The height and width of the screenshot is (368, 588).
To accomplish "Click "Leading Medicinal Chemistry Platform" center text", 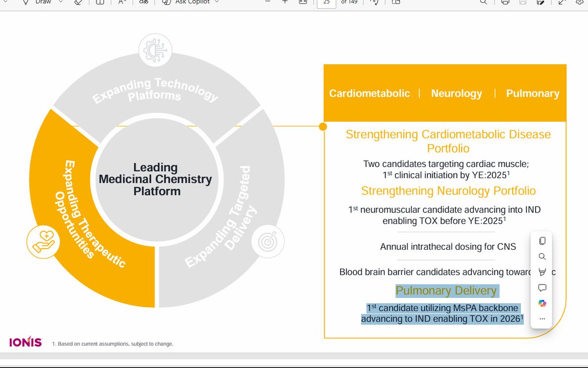I will [x=155, y=179].
